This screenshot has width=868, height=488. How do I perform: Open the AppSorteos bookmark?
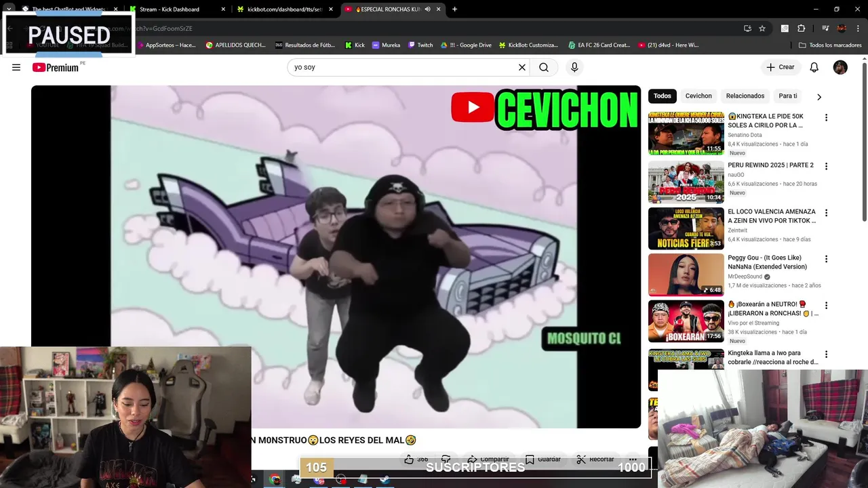(x=166, y=45)
